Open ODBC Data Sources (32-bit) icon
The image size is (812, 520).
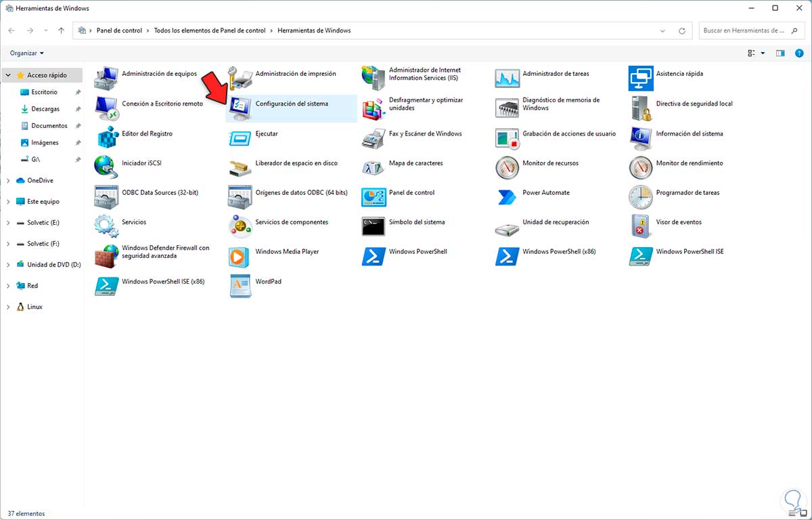(x=106, y=197)
